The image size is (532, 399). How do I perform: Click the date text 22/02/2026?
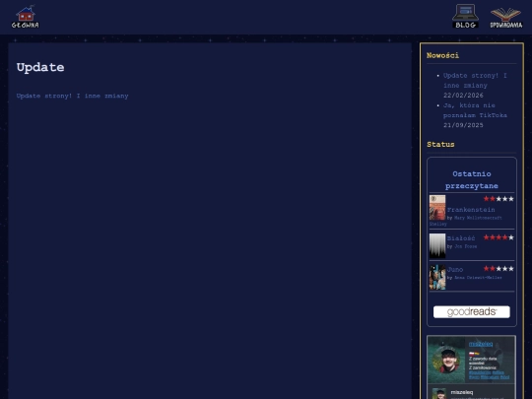(x=463, y=96)
